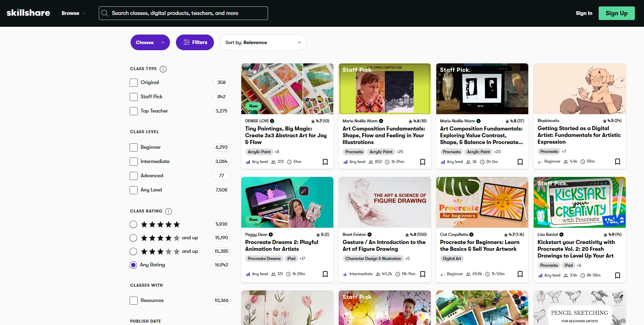
Task: Expand the Classes dropdown
Action: click(x=150, y=42)
